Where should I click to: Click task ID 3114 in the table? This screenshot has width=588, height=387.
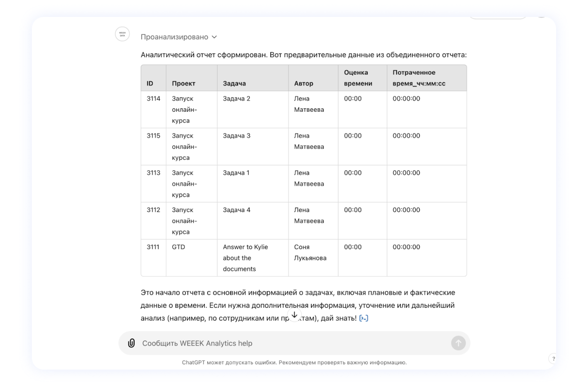(x=153, y=99)
